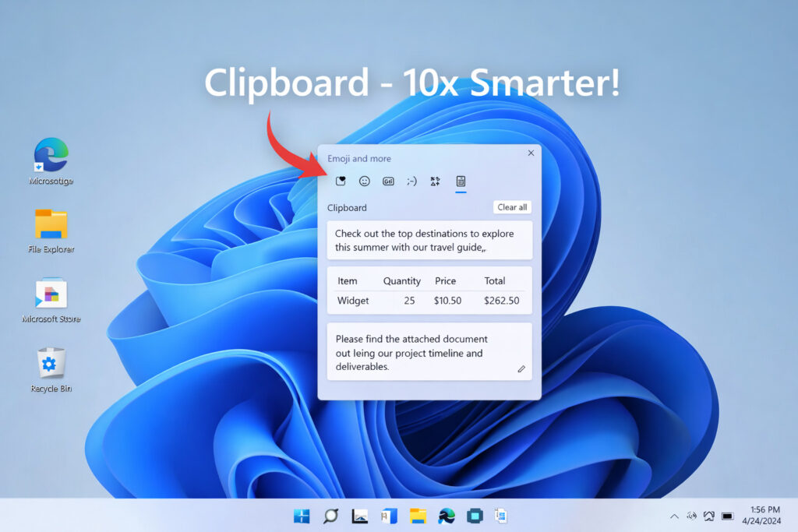Open File Explorer from the taskbar
The width and height of the screenshot is (798, 532).
click(x=417, y=516)
